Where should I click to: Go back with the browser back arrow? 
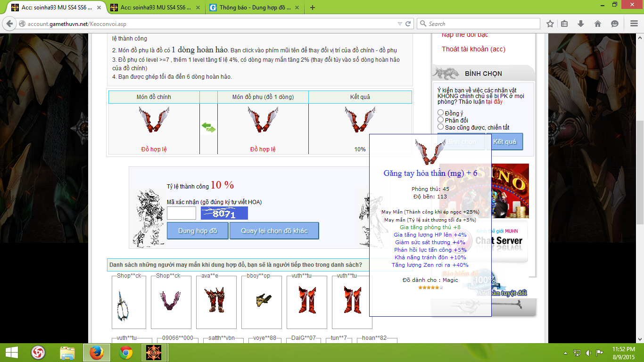coord(9,24)
